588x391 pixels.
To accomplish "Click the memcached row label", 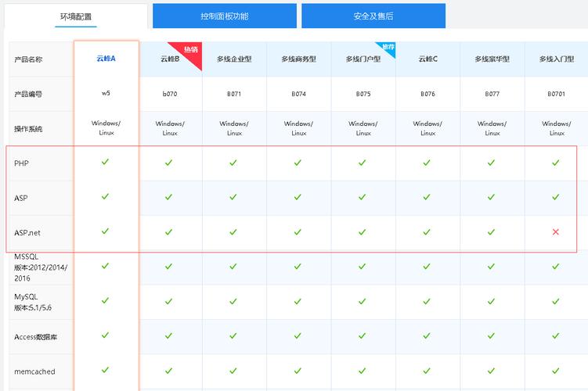I will click(x=34, y=371).
